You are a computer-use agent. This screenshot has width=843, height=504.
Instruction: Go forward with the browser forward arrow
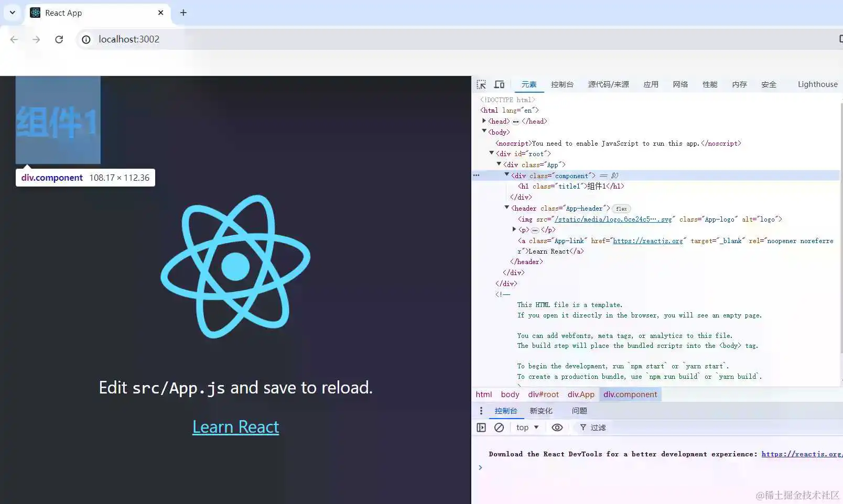point(36,39)
